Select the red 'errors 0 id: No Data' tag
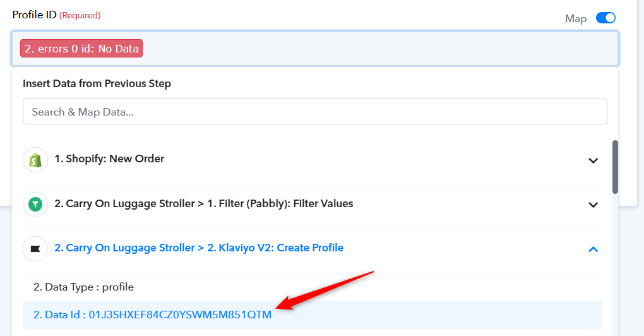This screenshot has width=644, height=336. (x=81, y=49)
